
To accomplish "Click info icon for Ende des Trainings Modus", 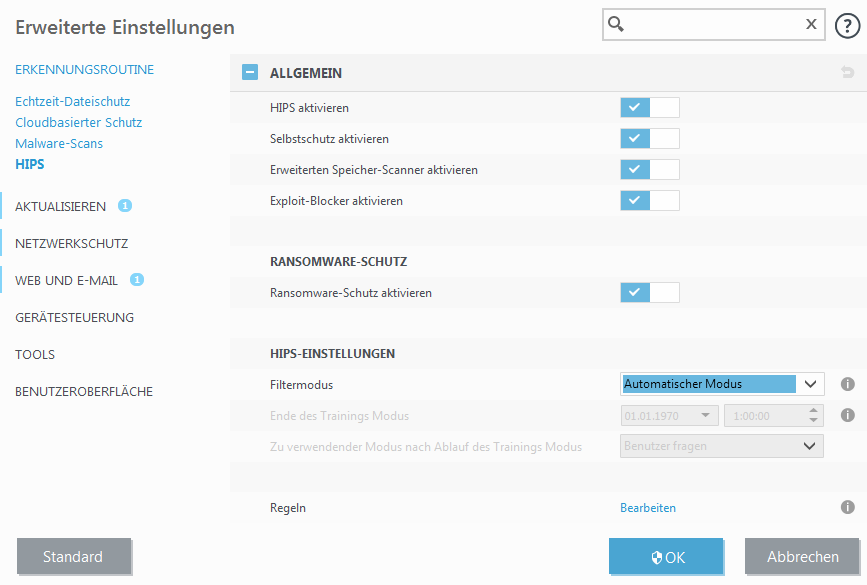I will 847,415.
